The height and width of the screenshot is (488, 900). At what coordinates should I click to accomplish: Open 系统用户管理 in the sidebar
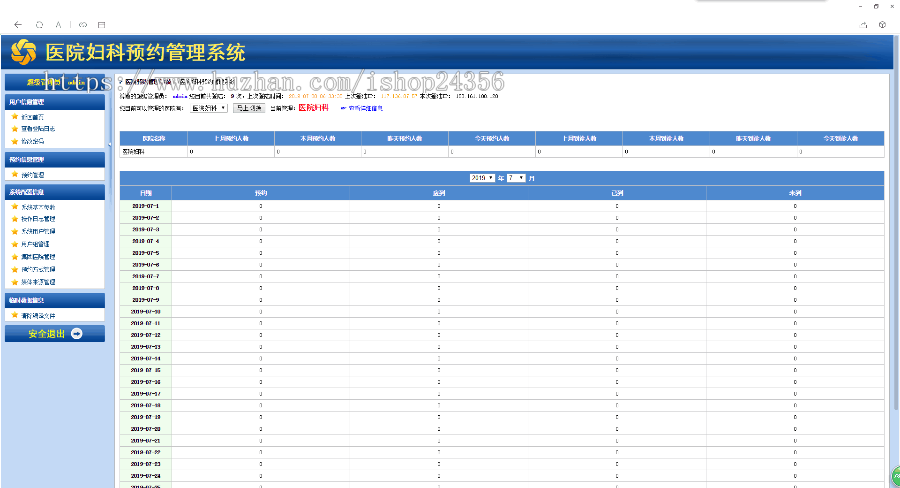click(x=38, y=231)
